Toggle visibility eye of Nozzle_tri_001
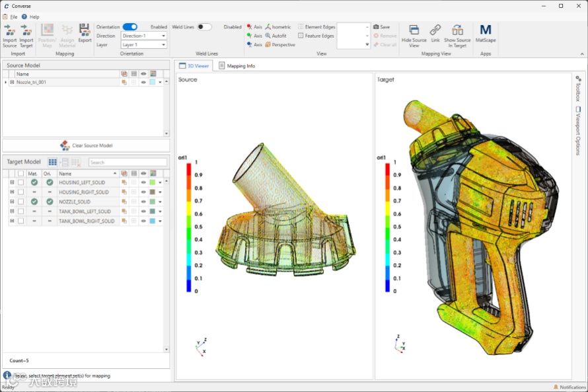Viewport: 588px width, 392px height. coord(143,82)
